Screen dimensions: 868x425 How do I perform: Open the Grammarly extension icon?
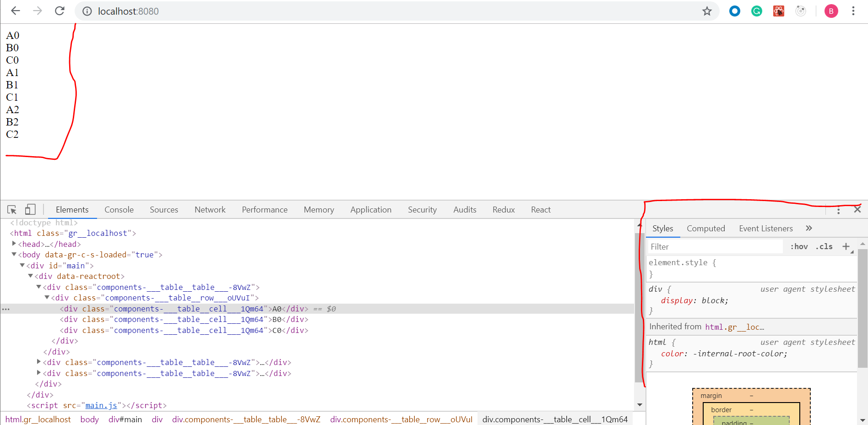757,11
